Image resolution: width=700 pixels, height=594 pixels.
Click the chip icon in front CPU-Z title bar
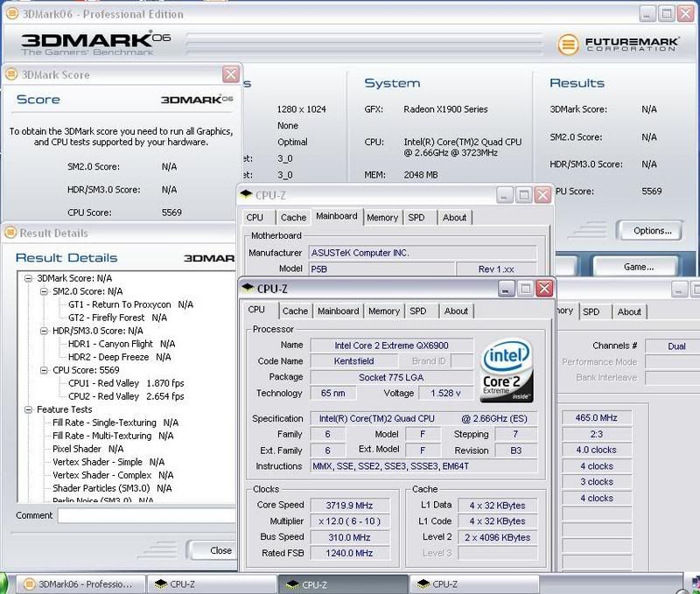click(247, 288)
